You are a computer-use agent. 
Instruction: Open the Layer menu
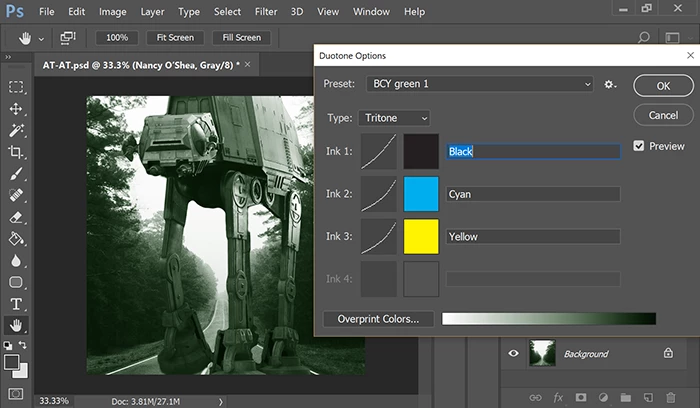click(152, 12)
